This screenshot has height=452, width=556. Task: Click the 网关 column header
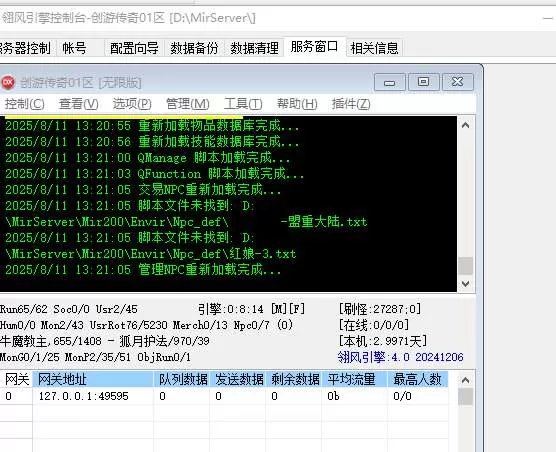[16, 379]
